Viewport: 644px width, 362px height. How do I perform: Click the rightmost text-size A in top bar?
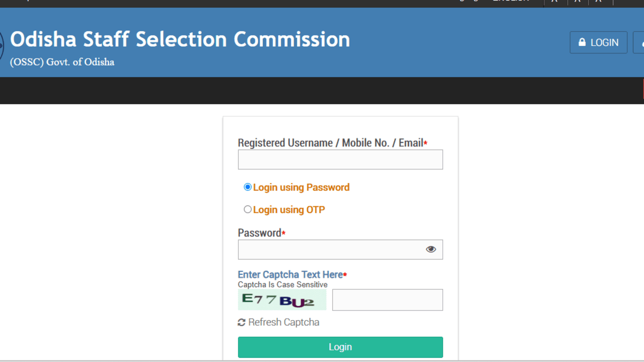599,2
